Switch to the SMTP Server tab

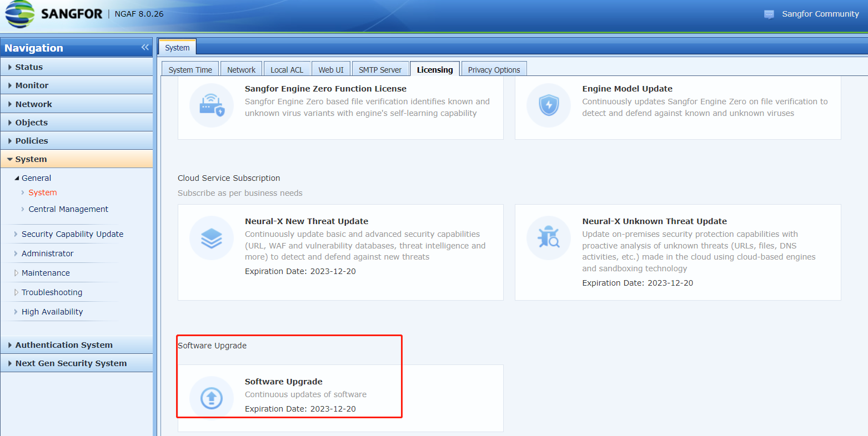[380, 70]
